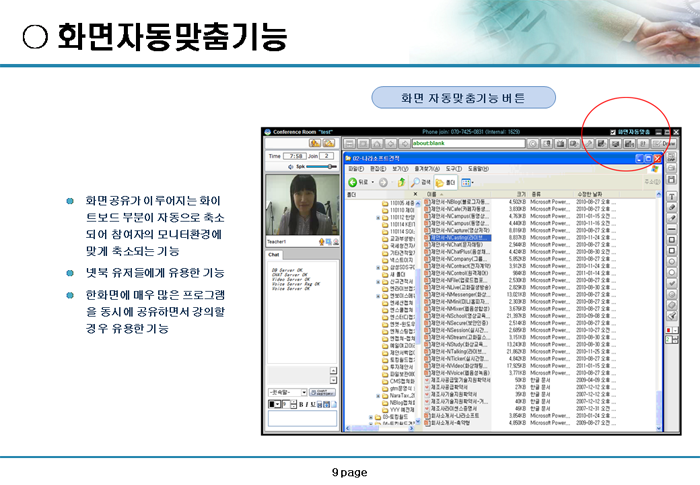The image size is (700, 485).
Task: Click the floppy disk save icon in whiteboard toolbar
Action: (671, 180)
